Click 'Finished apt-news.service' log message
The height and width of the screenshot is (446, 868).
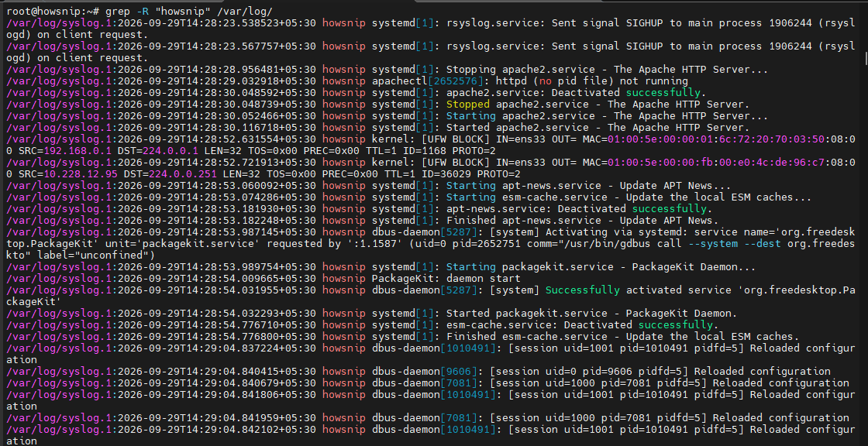[582, 220]
